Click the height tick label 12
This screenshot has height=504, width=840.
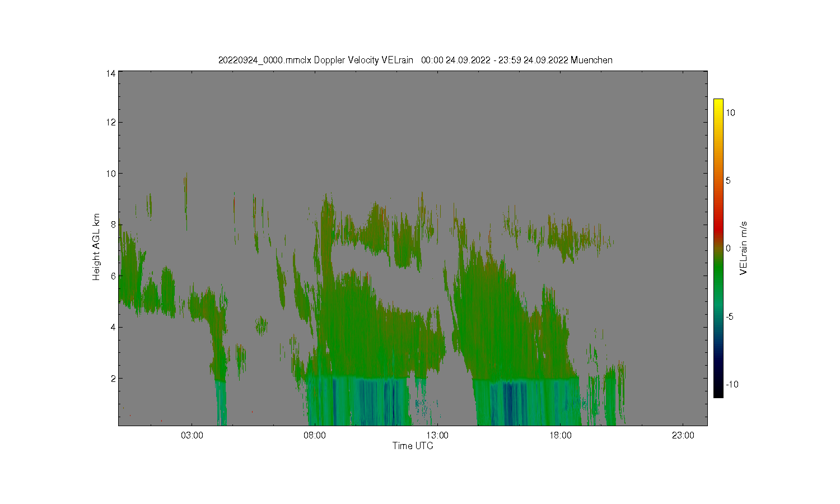(x=111, y=123)
